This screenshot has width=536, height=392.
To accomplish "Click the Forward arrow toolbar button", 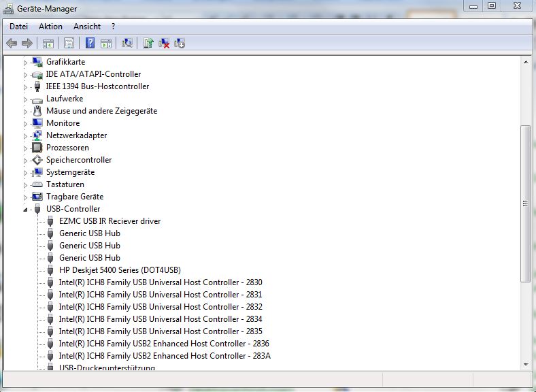I will click(x=27, y=44).
